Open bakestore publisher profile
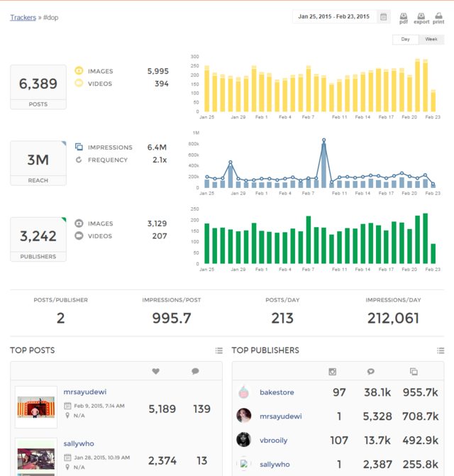This screenshot has width=454, height=476. (277, 392)
